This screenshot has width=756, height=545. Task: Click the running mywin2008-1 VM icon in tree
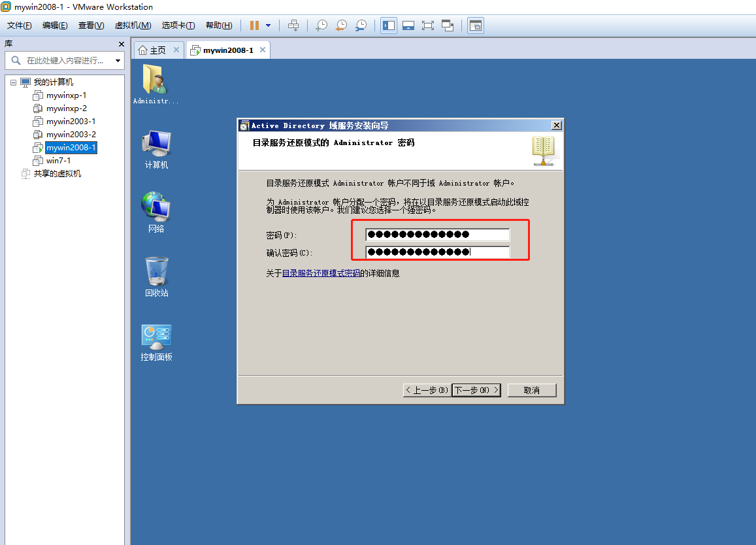[x=38, y=148]
